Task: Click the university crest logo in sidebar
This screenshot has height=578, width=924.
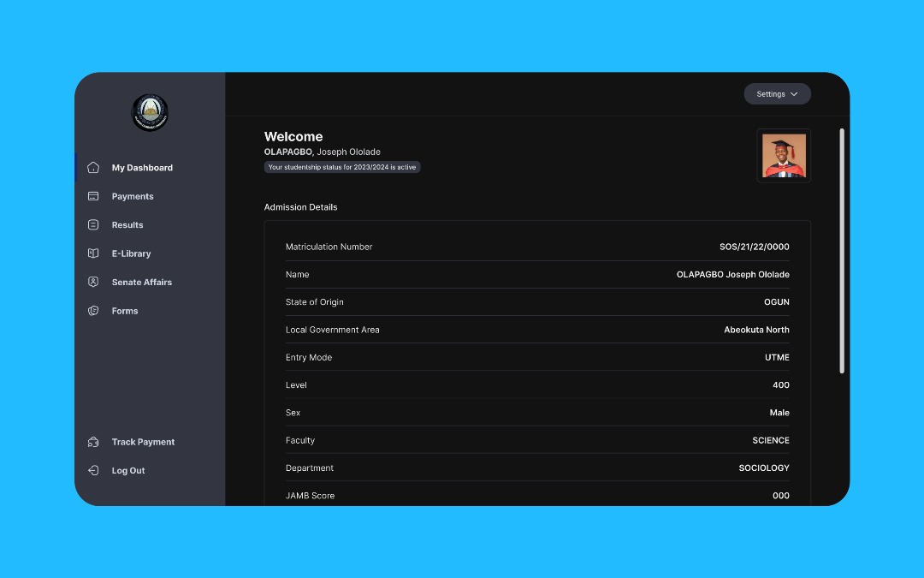Action: coord(150,112)
